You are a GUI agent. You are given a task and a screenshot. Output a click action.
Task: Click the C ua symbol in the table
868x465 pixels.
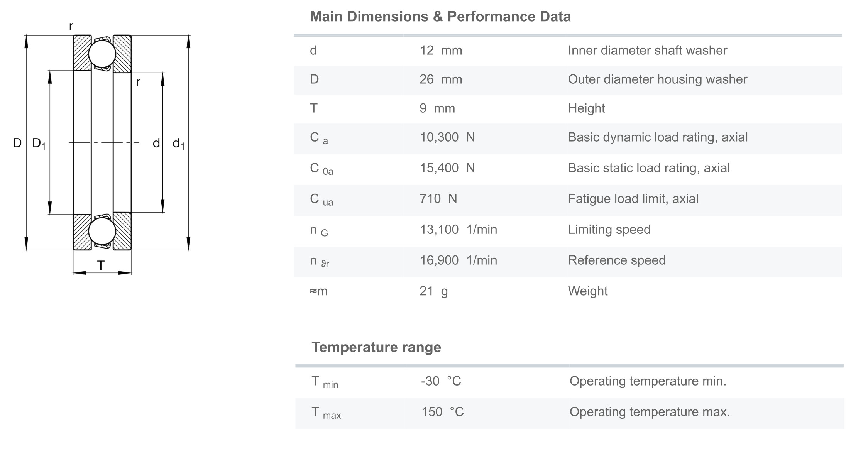321,200
